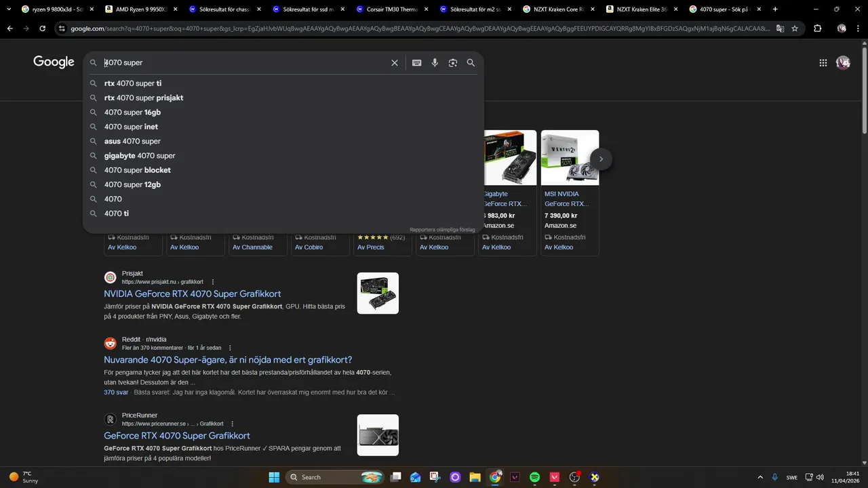Open more options for Prisjakt result
868x488 pixels.
point(212,282)
